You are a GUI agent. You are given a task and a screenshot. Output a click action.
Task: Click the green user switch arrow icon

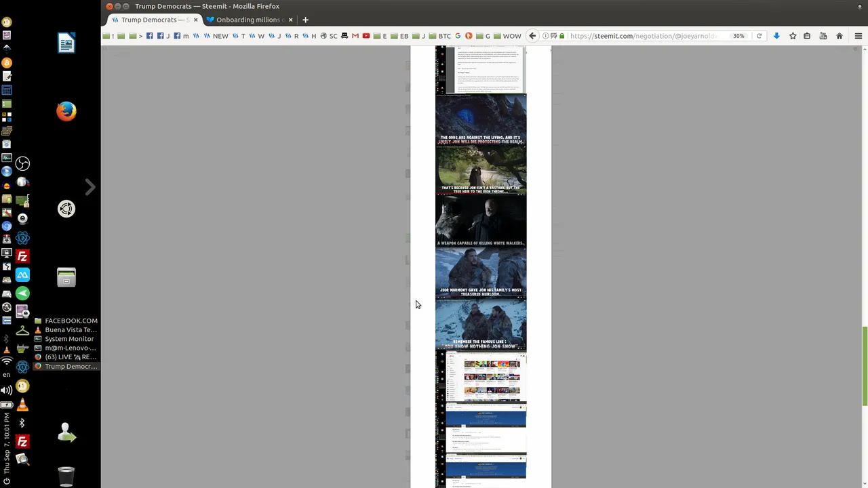66,432
